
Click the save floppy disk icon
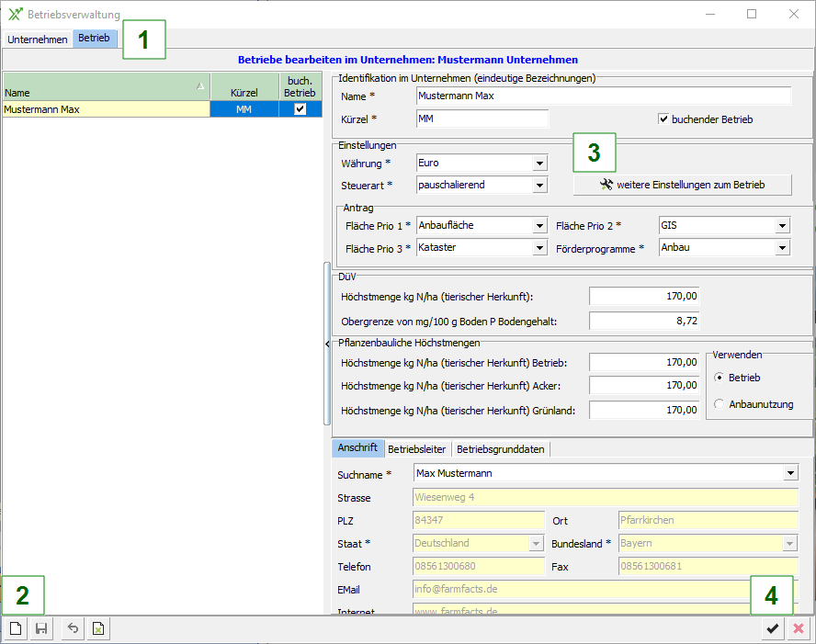coord(41,629)
